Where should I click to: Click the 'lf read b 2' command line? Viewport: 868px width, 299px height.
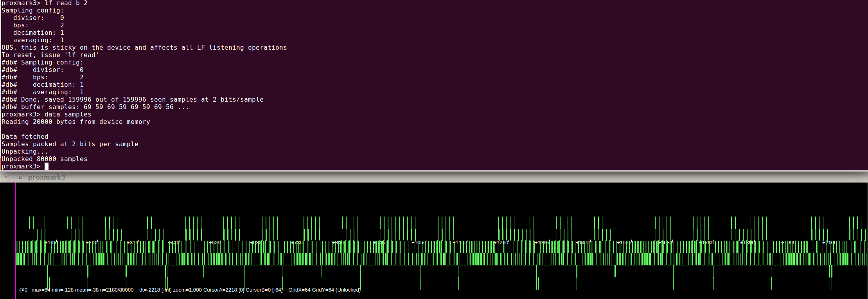pos(45,3)
